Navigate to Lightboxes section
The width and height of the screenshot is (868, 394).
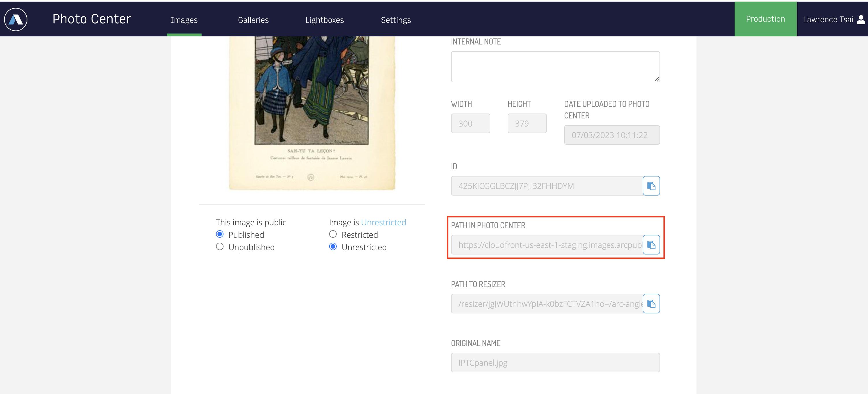click(324, 19)
